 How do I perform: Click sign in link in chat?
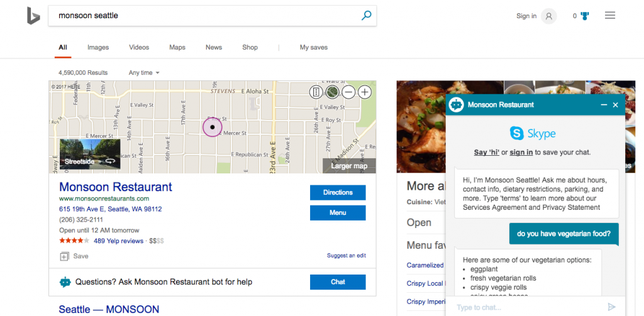click(x=521, y=152)
